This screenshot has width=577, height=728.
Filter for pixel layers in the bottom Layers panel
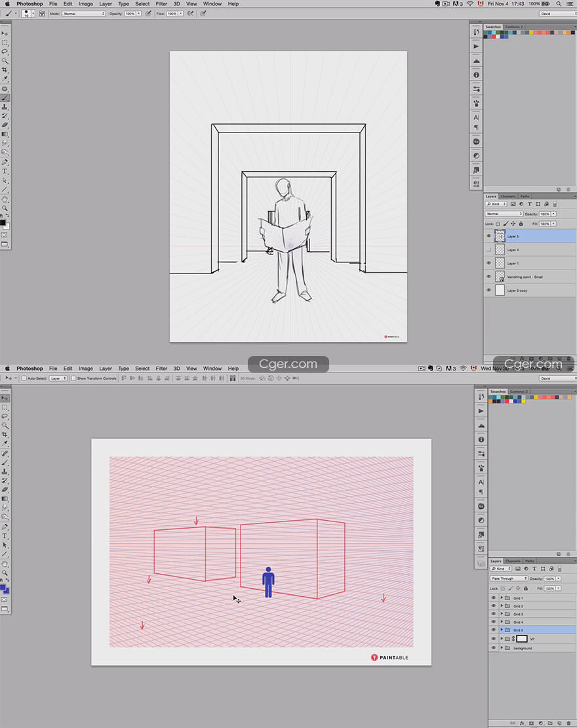click(518, 568)
